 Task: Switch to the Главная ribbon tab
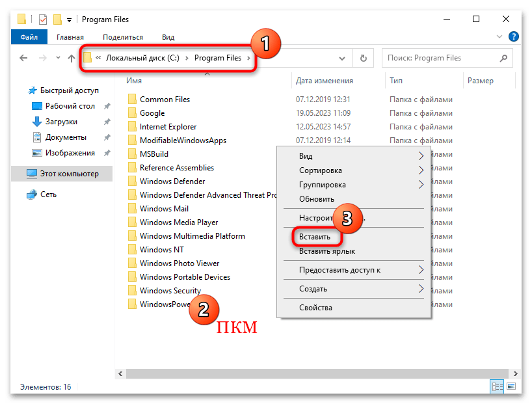click(70, 37)
